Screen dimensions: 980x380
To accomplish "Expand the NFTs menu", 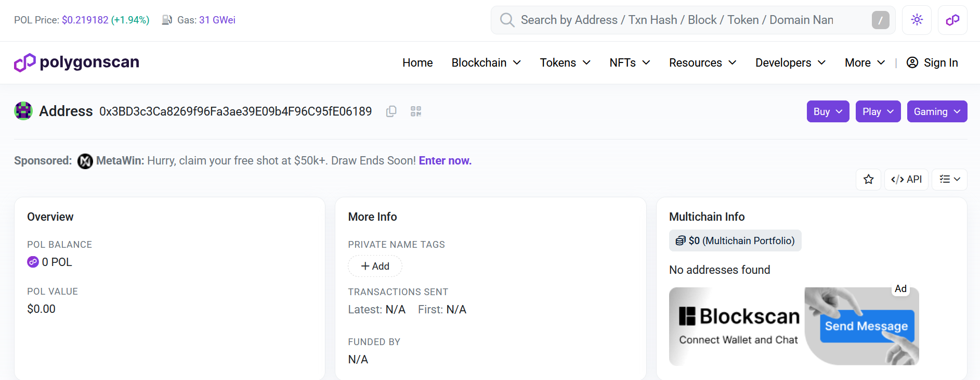I will pyautogui.click(x=630, y=62).
